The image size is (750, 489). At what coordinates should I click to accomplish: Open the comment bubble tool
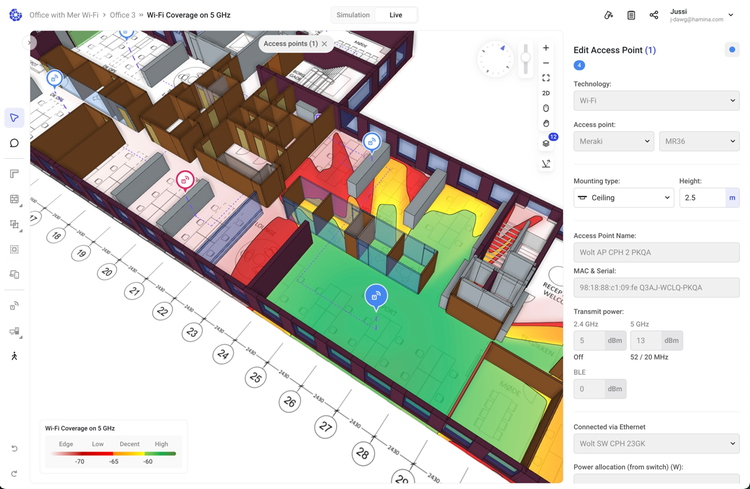click(14, 143)
